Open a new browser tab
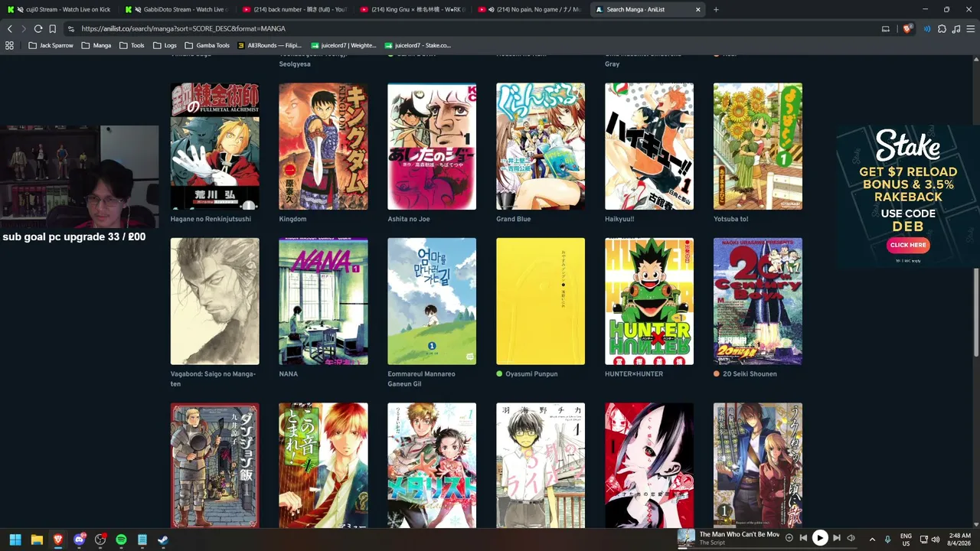The image size is (980, 551). pyautogui.click(x=716, y=10)
